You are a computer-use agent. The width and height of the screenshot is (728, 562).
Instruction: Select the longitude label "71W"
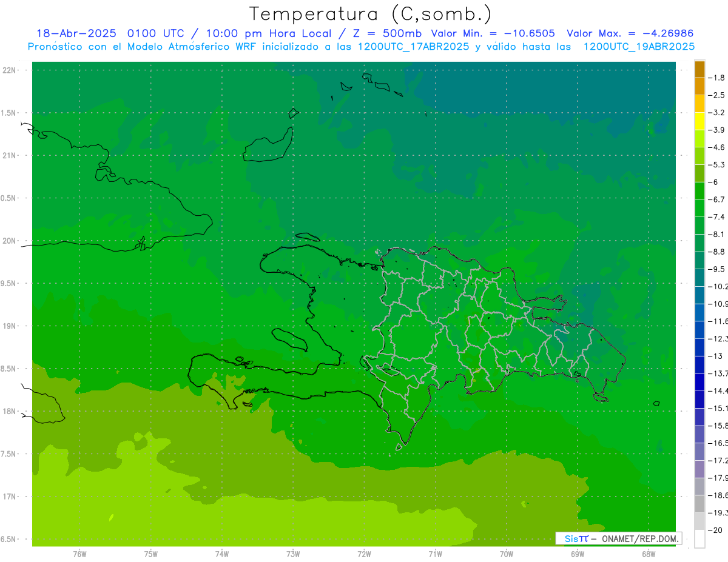point(436,554)
